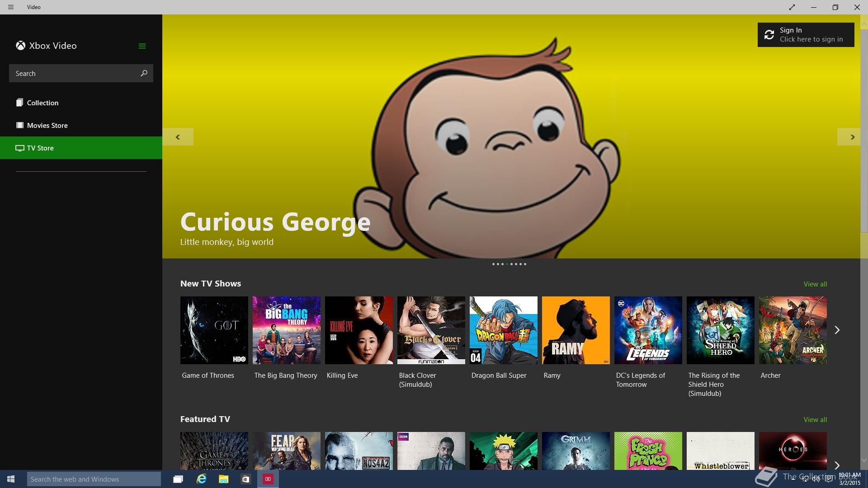868x488 pixels.
Task: Select TV Store in the sidebar
Action: (81, 148)
